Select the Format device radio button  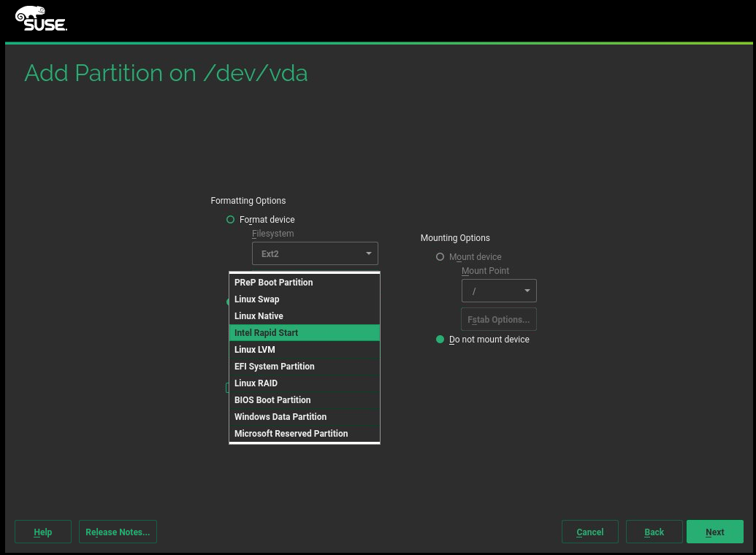[x=231, y=220]
